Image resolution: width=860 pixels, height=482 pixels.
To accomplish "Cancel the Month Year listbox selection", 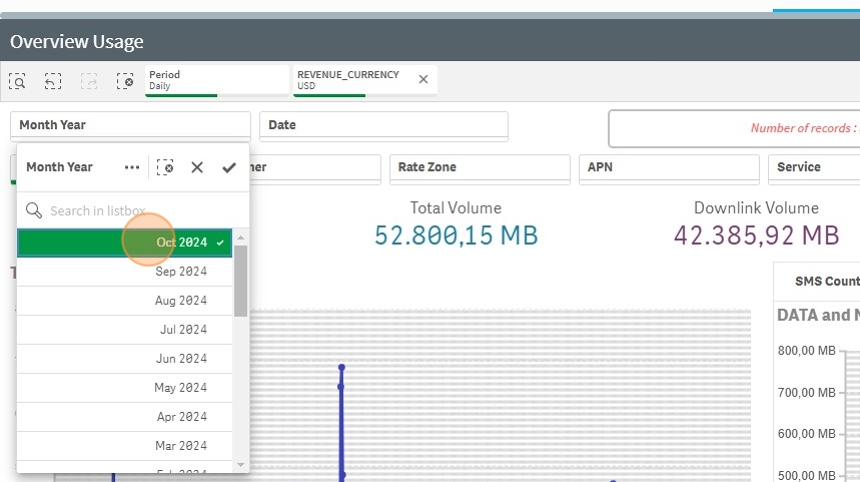I will (x=197, y=167).
